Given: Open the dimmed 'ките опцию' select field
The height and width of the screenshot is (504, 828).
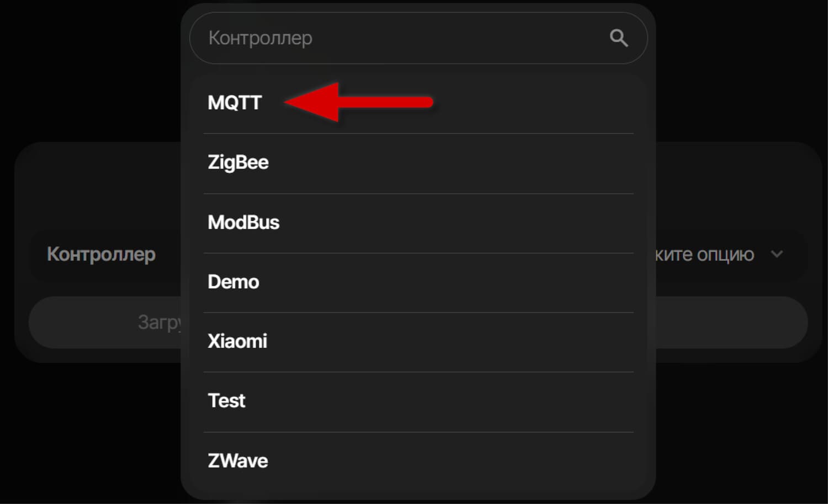Looking at the screenshot, I should (705, 254).
